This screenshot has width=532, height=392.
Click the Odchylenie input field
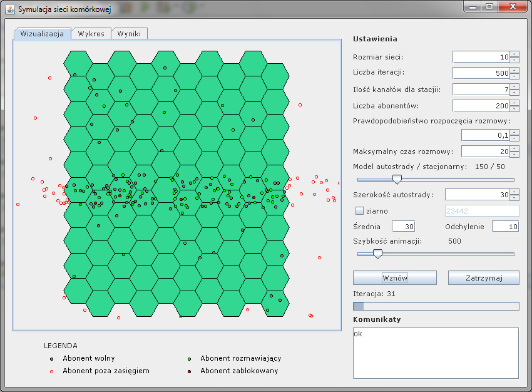pyautogui.click(x=505, y=227)
